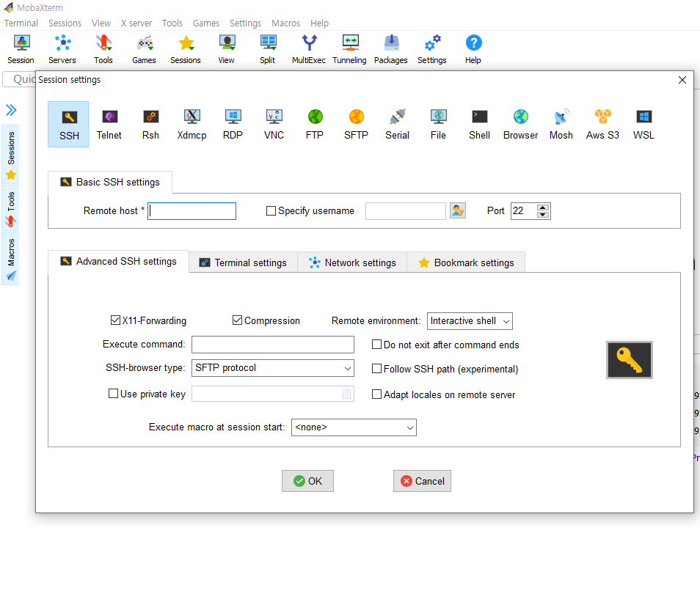Pick the SFTP session type
Viewport: 700px width, 599px height.
coord(357,124)
